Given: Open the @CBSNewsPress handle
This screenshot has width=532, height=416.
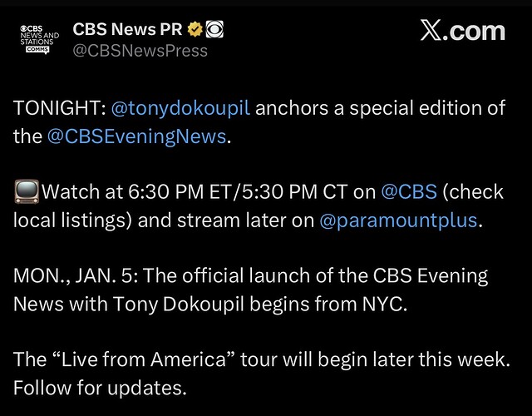Looking at the screenshot, I should pos(140,52).
